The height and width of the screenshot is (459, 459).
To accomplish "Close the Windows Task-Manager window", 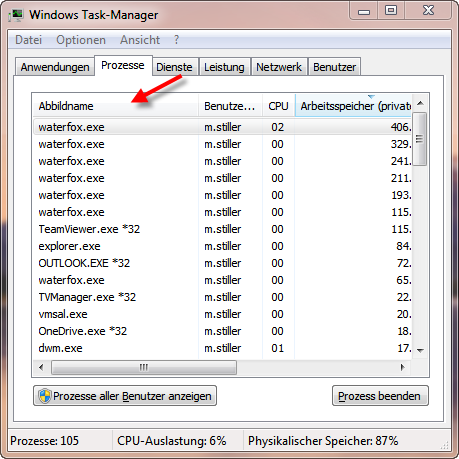I will pos(428,11).
